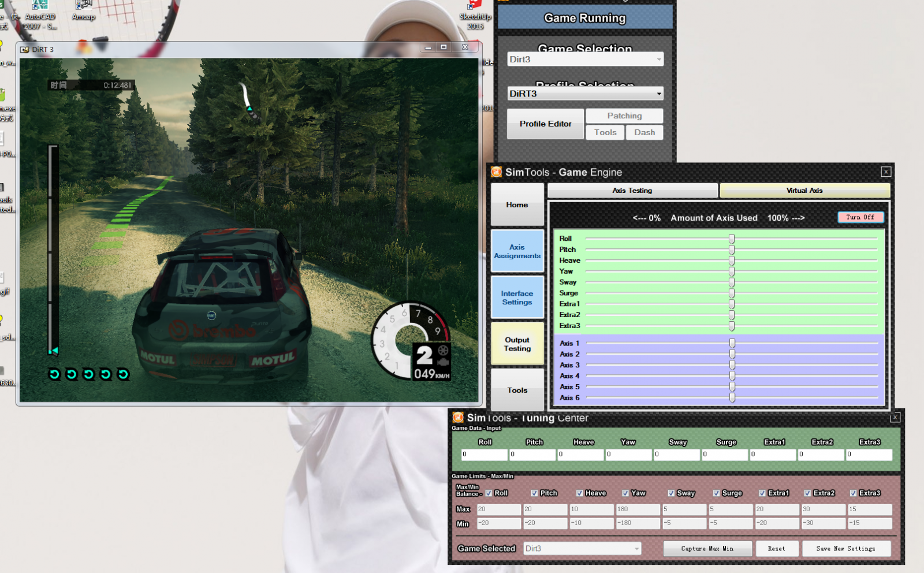924x573 pixels.
Task: Toggle Surge Max/Min balance checkbox
Action: 716,493
